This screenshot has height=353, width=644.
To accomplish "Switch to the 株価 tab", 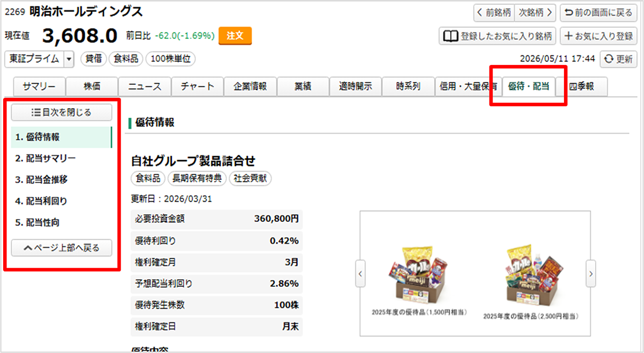I will (x=92, y=87).
